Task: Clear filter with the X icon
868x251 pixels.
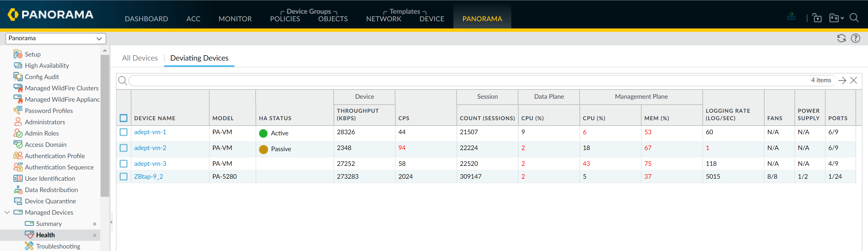Action: (853, 80)
